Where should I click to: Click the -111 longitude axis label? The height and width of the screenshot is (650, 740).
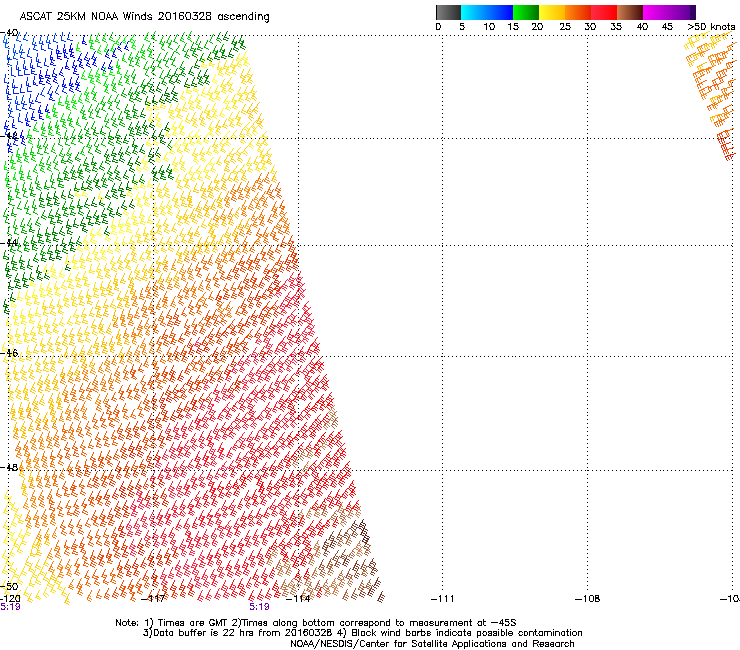point(443,599)
